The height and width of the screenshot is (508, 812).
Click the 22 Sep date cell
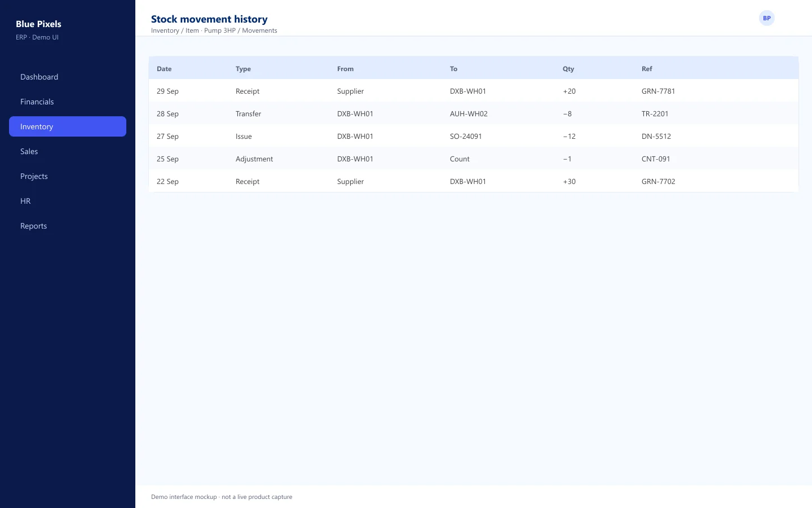[167, 181]
